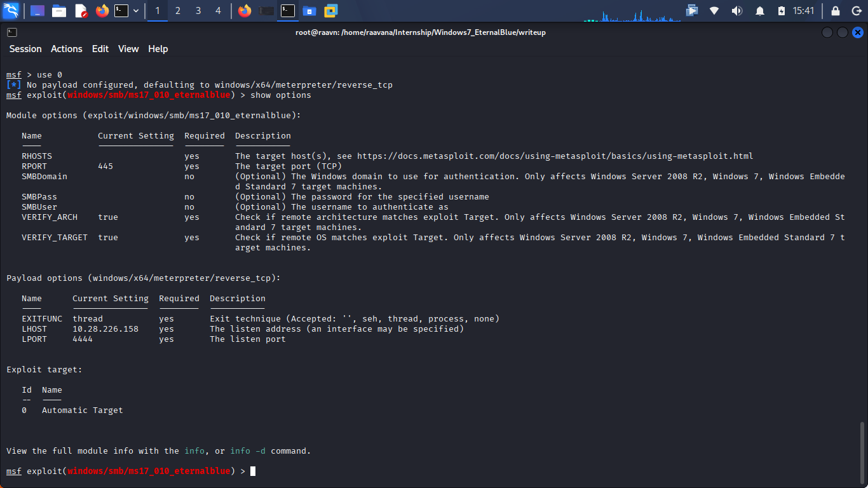
Task: Click the true value in VERIFY_ARCH row
Action: tap(108, 217)
